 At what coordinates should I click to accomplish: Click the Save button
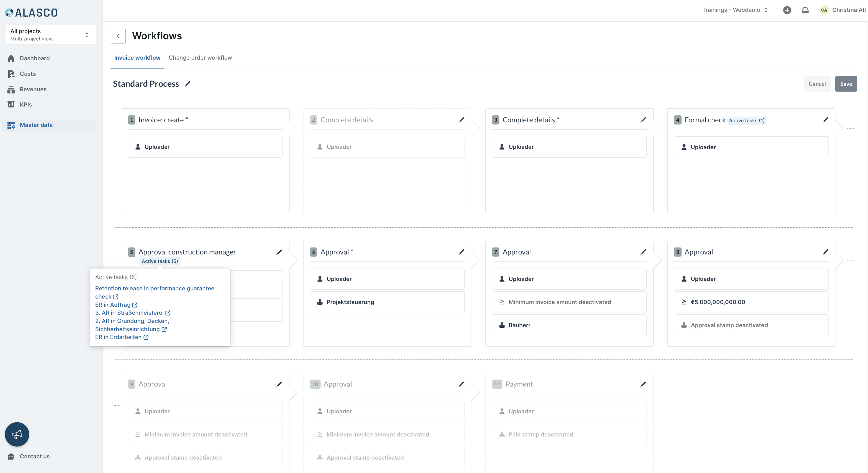click(846, 84)
